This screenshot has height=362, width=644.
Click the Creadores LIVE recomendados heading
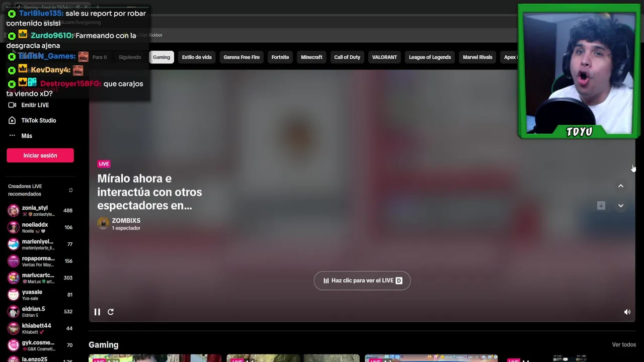click(25, 190)
